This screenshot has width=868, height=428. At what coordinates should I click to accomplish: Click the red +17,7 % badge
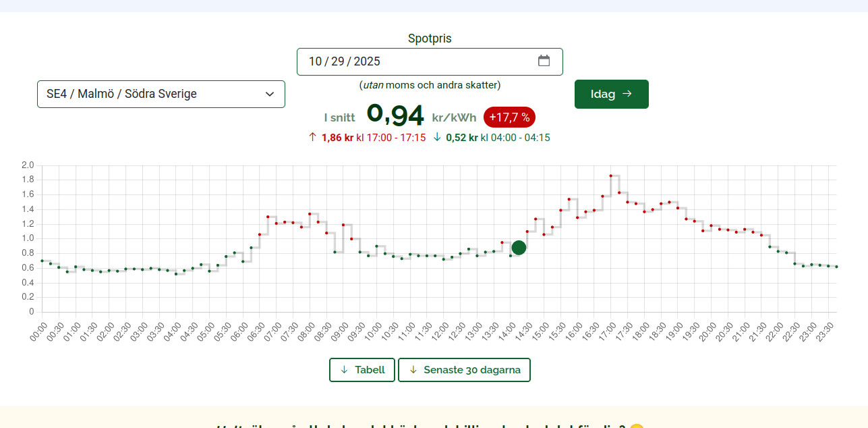[x=509, y=117]
